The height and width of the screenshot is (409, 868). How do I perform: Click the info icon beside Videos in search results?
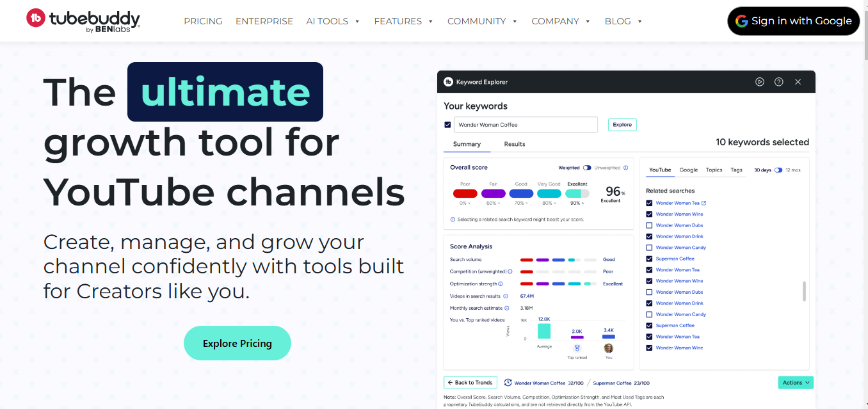[506, 296]
